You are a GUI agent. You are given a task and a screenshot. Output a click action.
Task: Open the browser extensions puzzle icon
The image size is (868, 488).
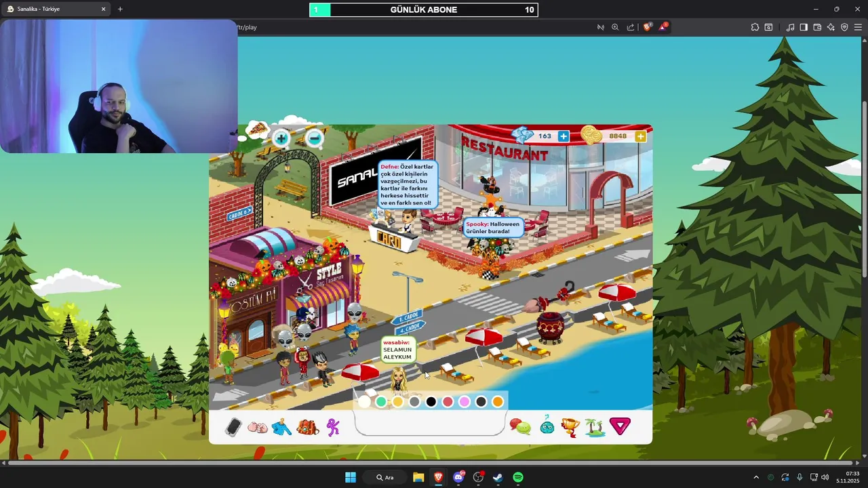[x=755, y=27]
